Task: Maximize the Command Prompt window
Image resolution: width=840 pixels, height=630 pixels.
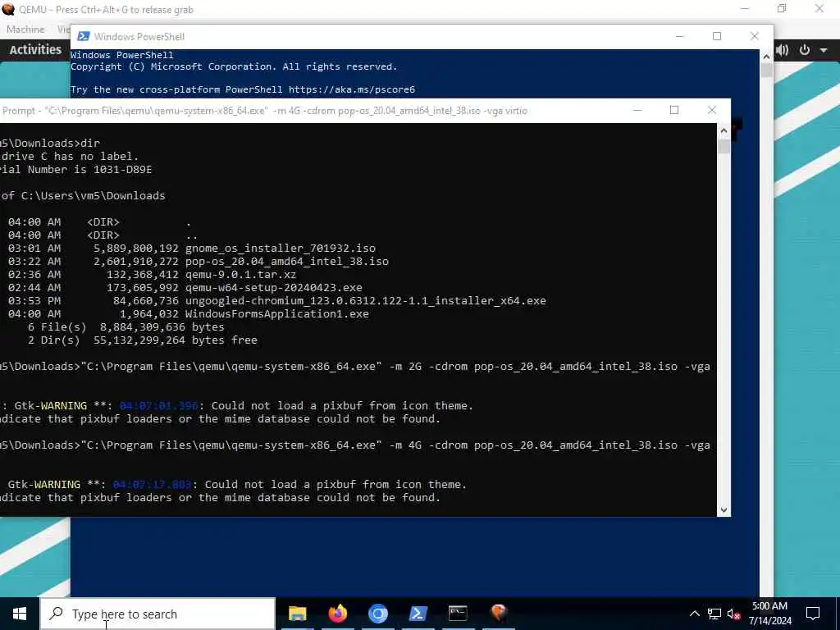Action: (x=674, y=111)
